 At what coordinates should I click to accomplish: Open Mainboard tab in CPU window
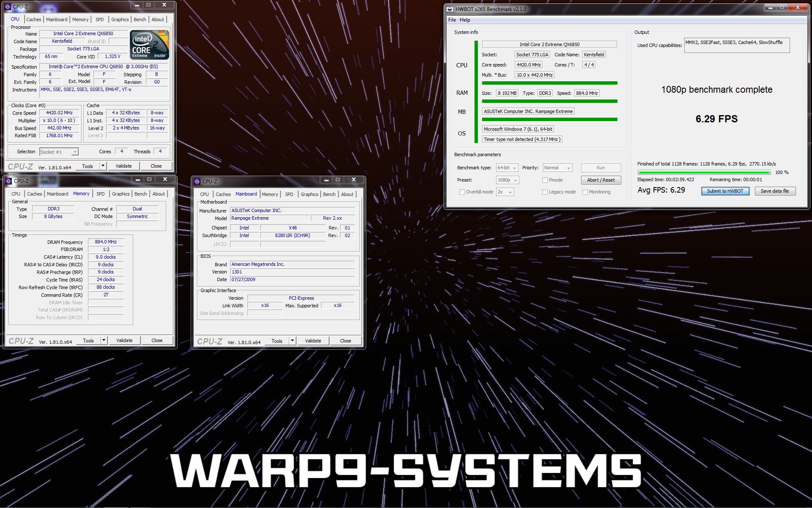coord(57,19)
